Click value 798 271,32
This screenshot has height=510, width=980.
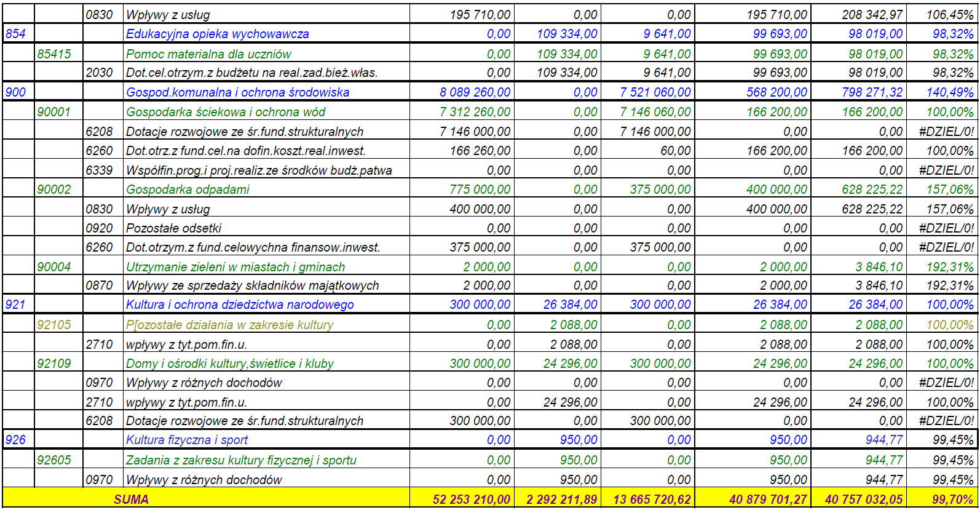872,92
